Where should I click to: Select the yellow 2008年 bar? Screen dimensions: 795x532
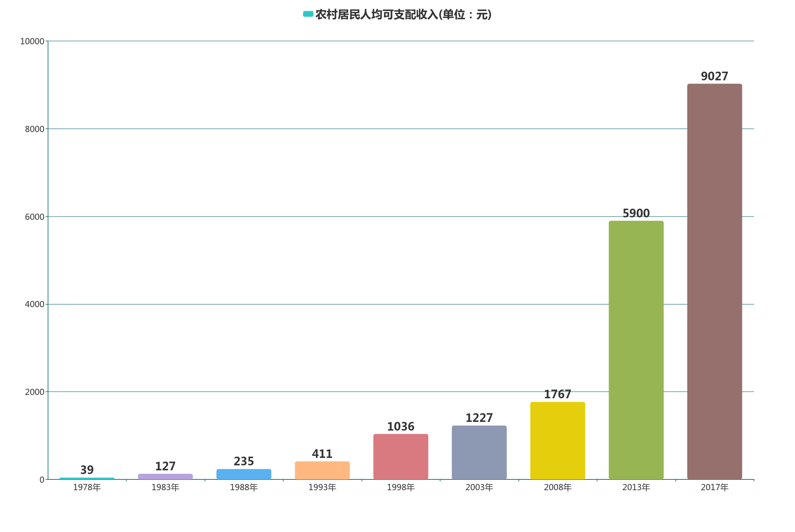pos(557,441)
